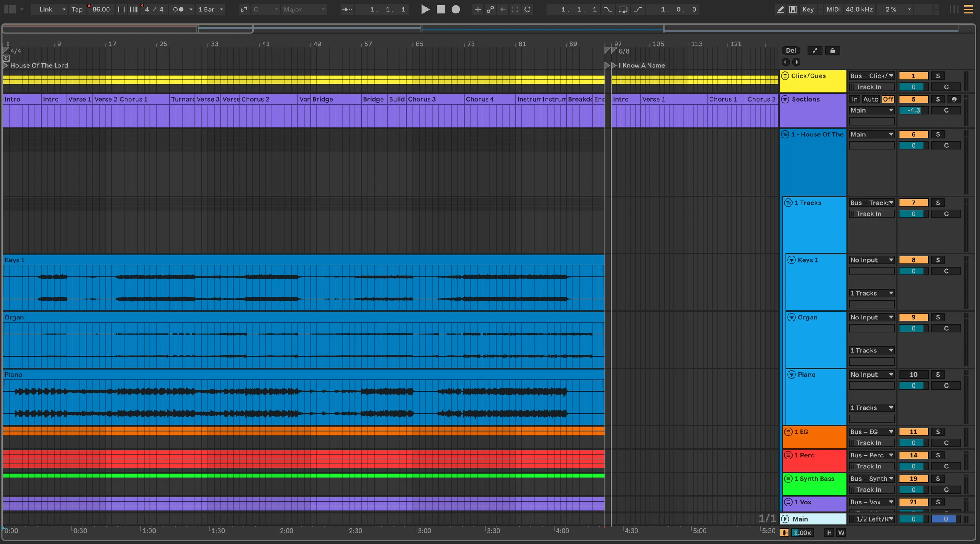Start playback with the Play button

tap(425, 9)
